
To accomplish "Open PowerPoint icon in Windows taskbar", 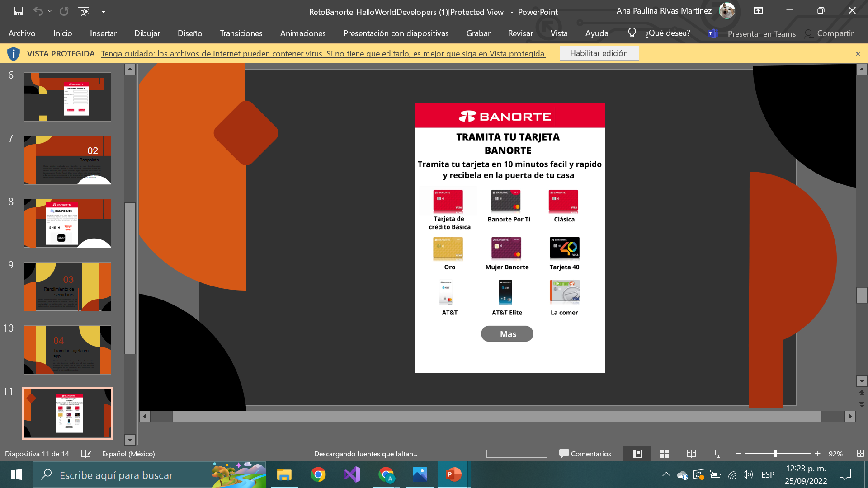I will click(453, 475).
